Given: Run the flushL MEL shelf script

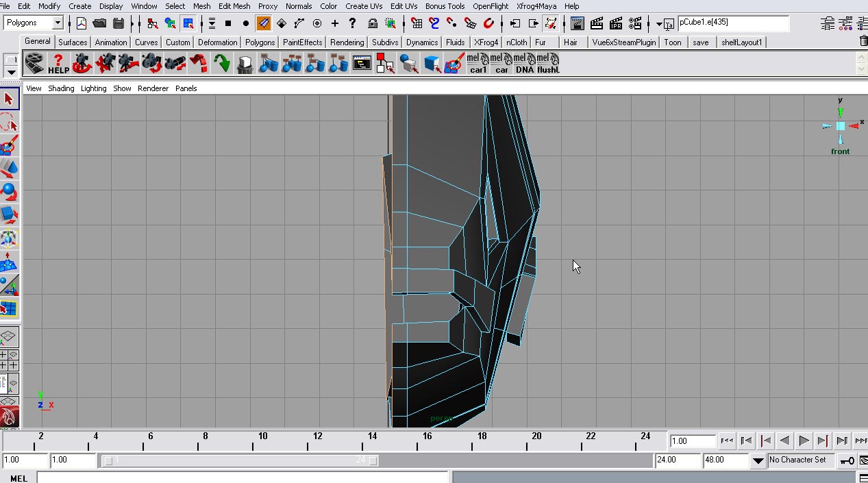Looking at the screenshot, I should 548,64.
